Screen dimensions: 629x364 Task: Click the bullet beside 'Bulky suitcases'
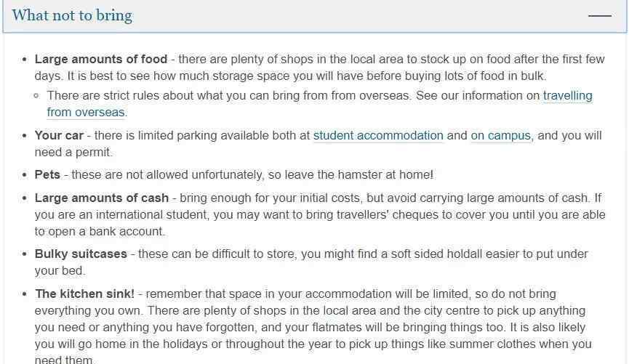coord(25,254)
